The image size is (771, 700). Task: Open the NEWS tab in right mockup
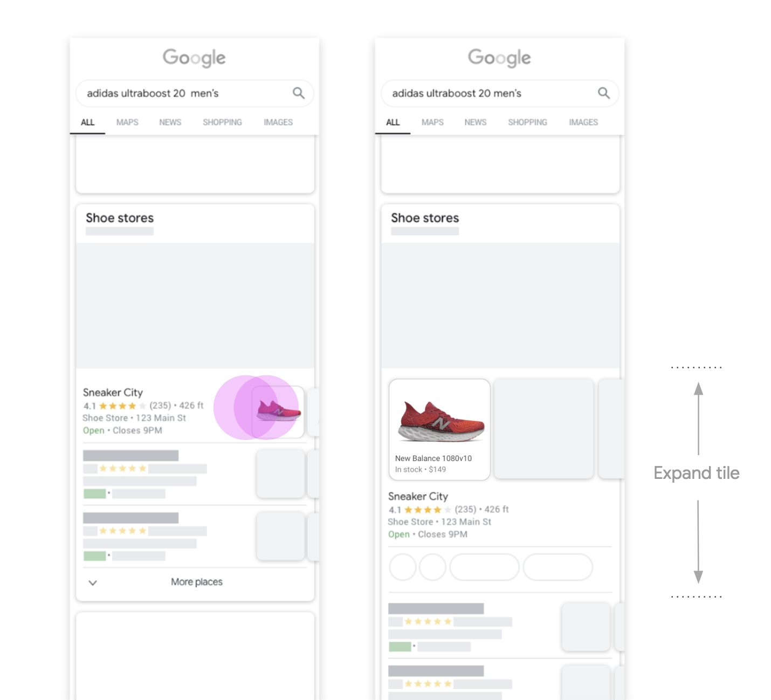pyautogui.click(x=476, y=122)
